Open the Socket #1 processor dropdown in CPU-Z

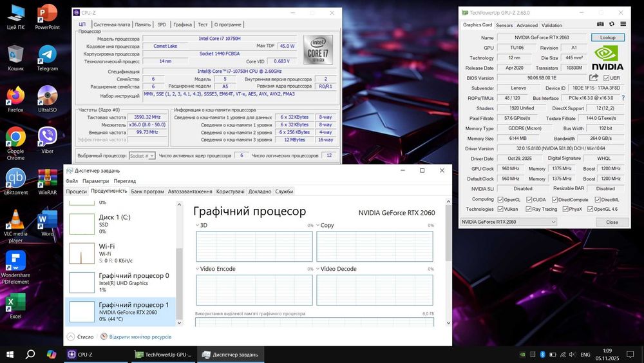coord(142,155)
